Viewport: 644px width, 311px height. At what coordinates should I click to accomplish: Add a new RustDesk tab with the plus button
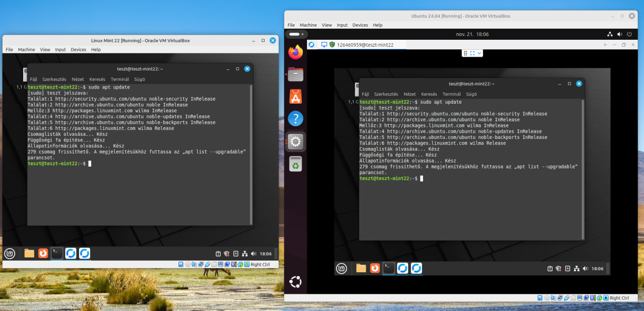click(605, 45)
